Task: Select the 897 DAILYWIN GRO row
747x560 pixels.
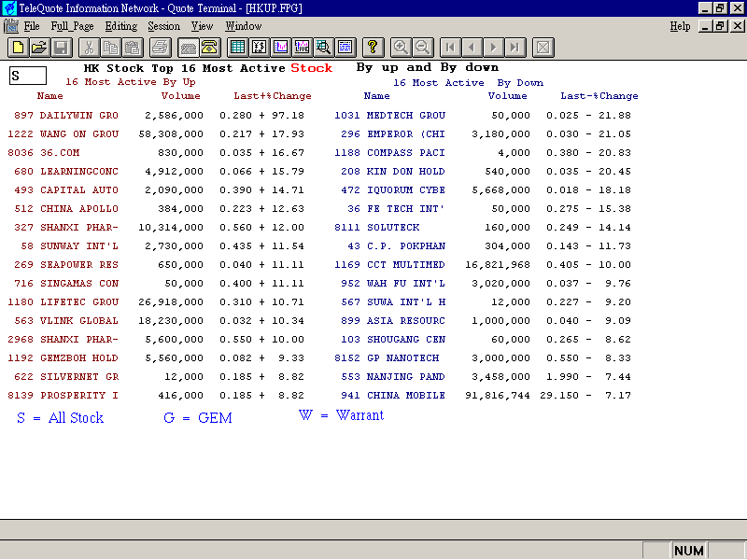Action: [x=159, y=115]
